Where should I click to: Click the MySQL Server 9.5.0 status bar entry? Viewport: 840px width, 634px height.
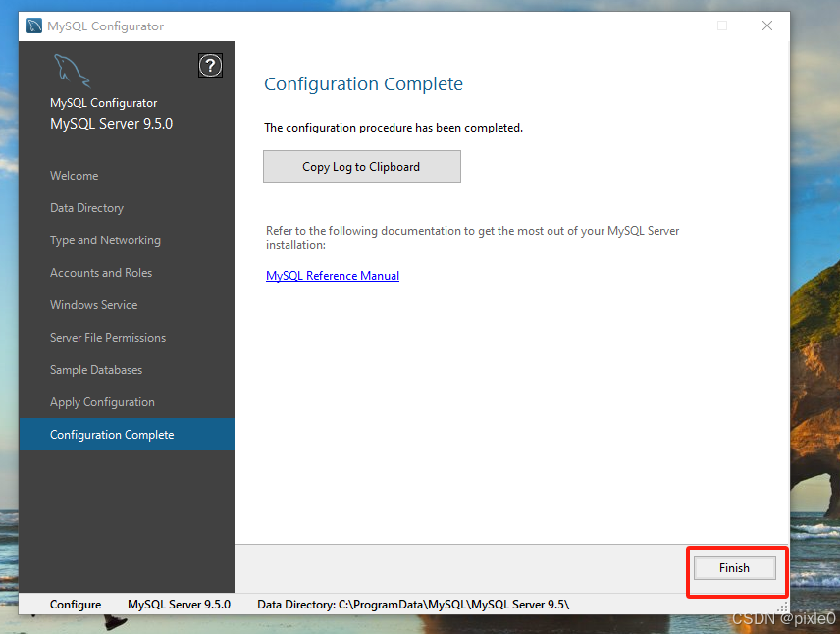179,605
